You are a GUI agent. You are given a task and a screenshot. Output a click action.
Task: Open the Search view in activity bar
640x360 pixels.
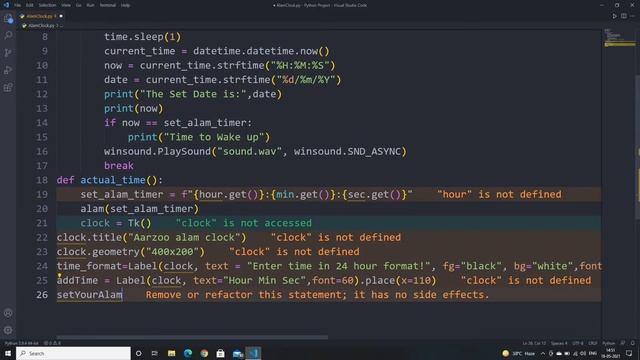(x=8, y=36)
